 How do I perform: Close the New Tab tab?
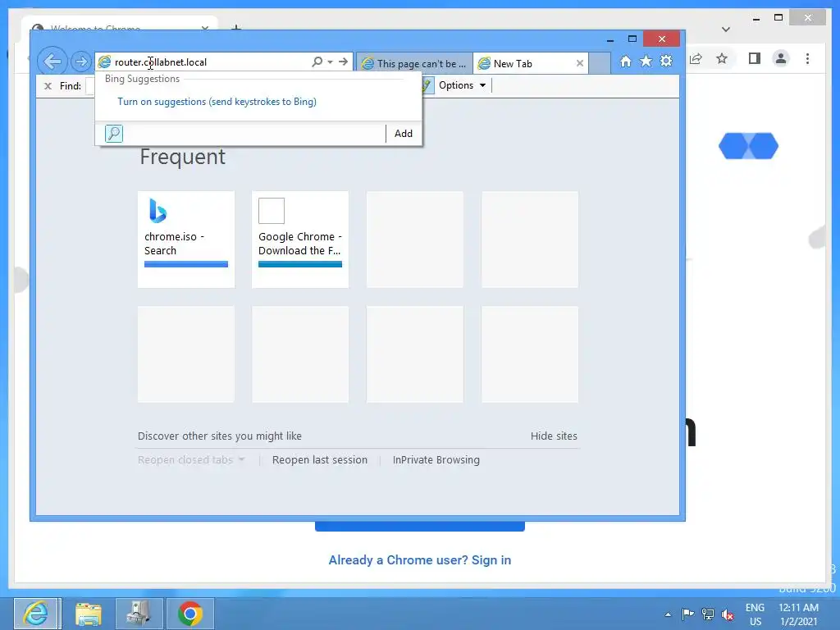(x=580, y=64)
